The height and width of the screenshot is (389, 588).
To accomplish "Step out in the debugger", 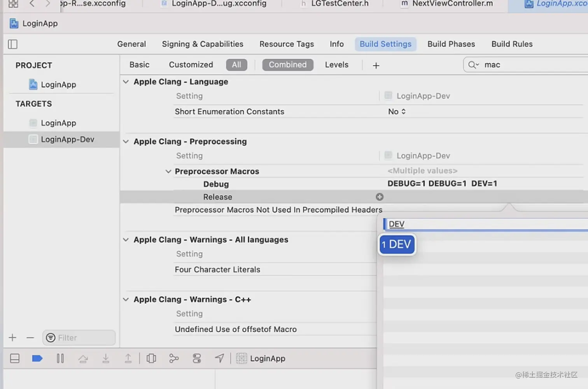I will point(128,358).
